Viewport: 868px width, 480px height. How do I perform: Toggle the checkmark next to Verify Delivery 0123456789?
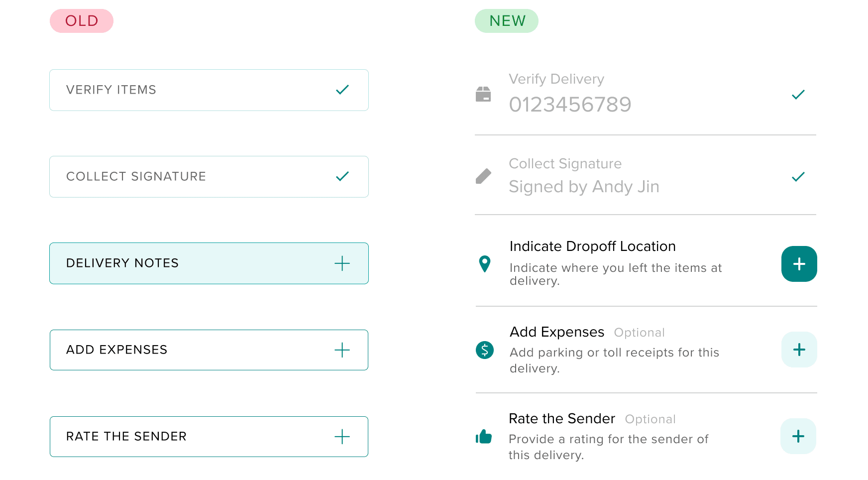pyautogui.click(x=798, y=95)
